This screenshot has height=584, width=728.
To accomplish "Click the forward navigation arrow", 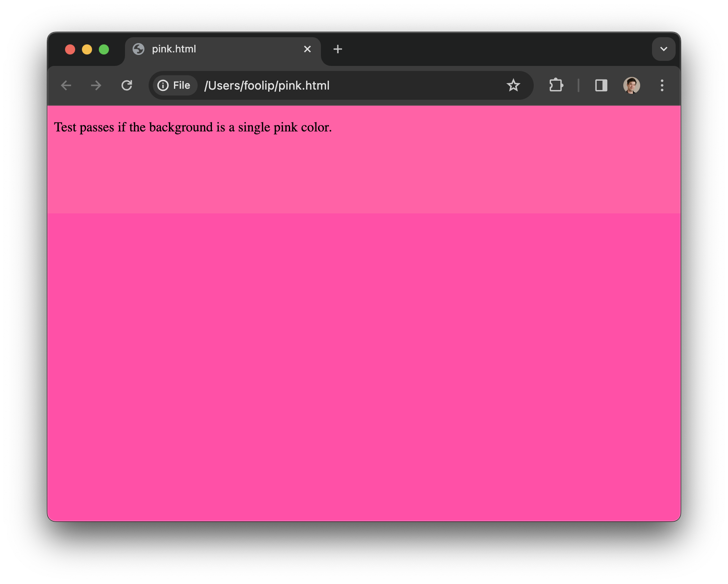I will tap(96, 86).
